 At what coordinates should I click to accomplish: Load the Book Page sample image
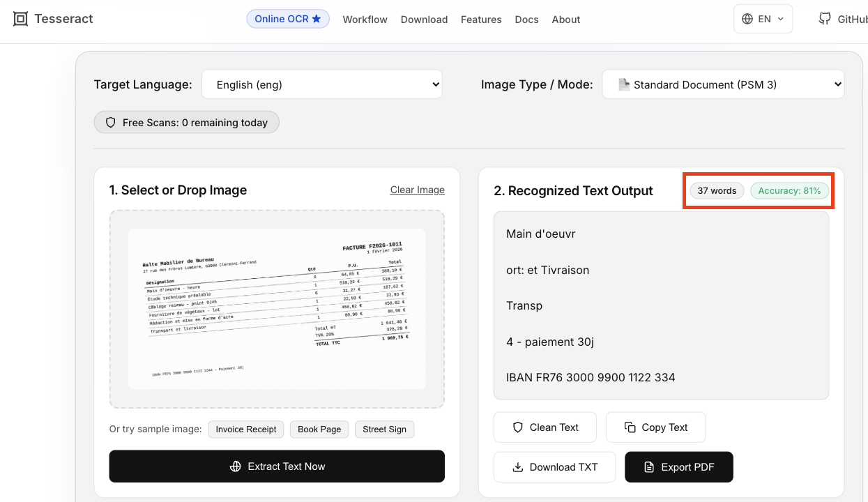319,429
